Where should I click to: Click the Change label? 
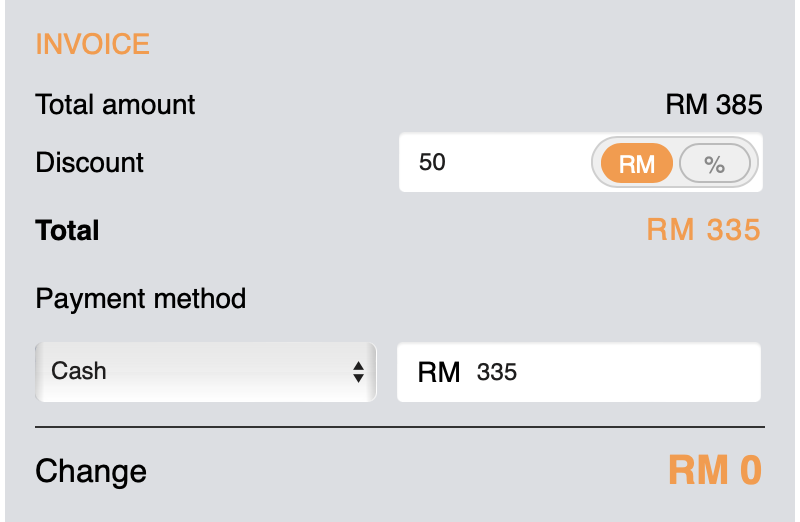point(91,471)
